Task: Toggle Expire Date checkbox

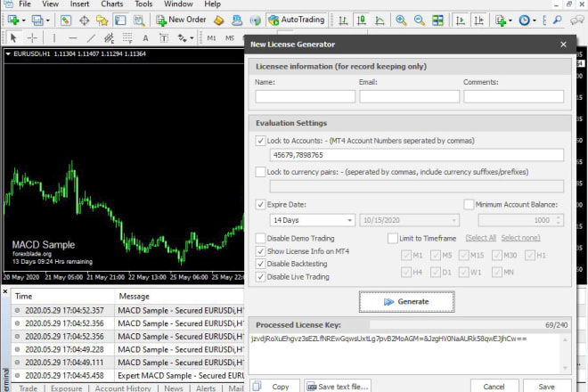Action: pos(260,204)
